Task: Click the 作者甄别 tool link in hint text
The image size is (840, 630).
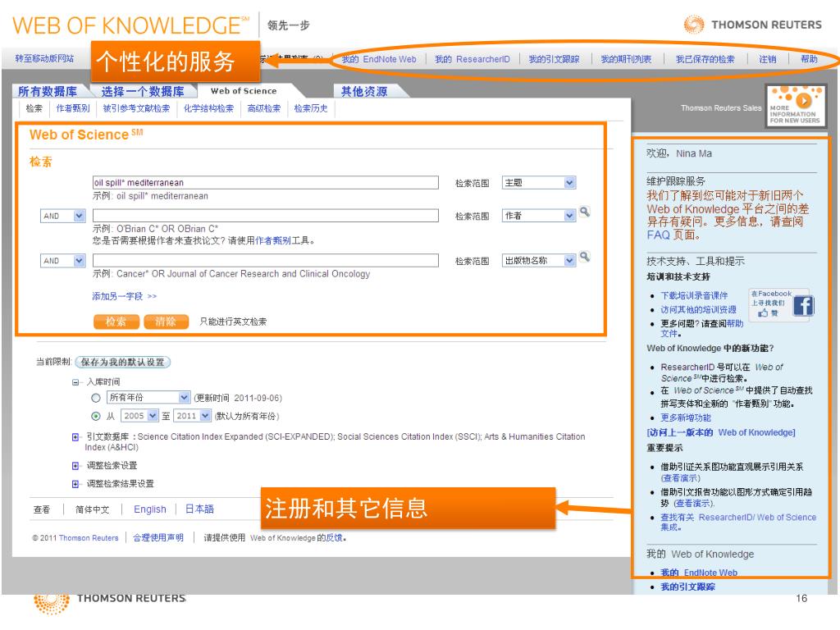Action: coord(272,240)
